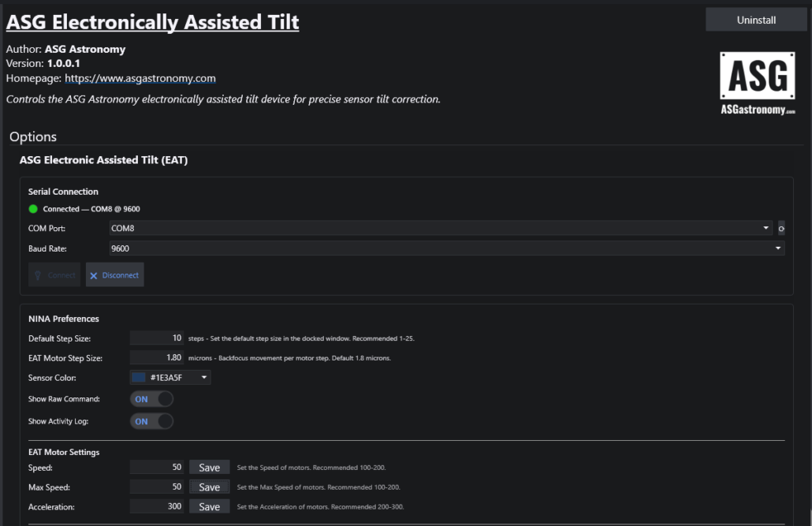The width and height of the screenshot is (812, 526).
Task: Toggle the Show Activity Log switch
Action: (x=151, y=421)
